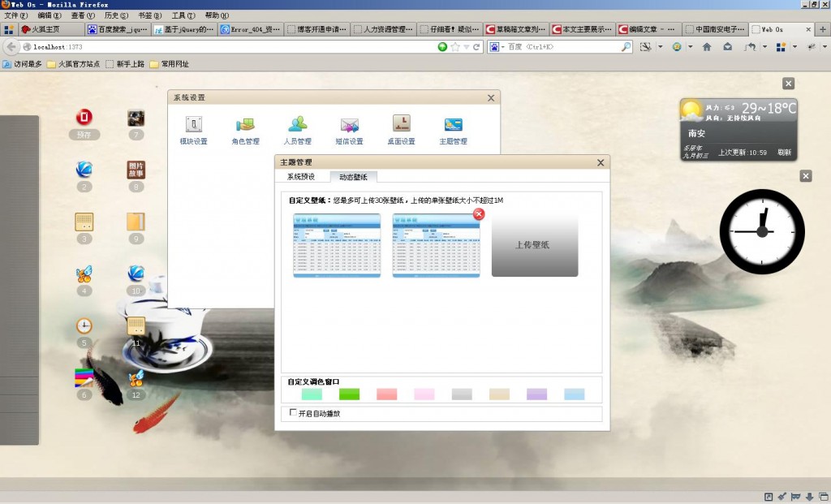
Task: Click 刷新 in the weather widget
Action: (x=785, y=152)
